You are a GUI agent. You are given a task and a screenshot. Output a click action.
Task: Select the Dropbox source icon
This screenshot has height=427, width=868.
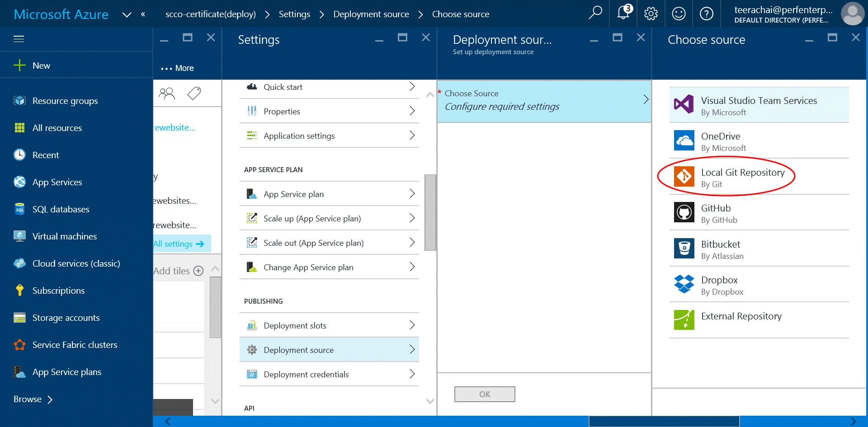(x=684, y=284)
